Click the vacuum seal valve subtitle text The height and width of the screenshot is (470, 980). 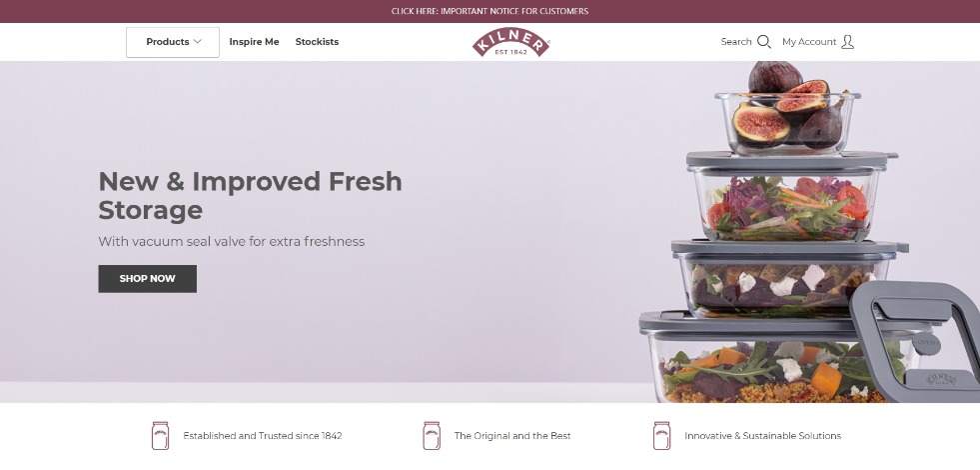pos(231,242)
